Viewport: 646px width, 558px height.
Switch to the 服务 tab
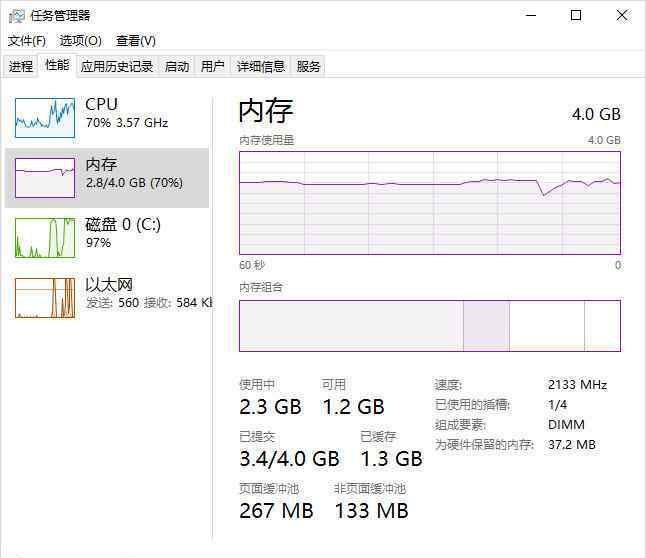308,66
